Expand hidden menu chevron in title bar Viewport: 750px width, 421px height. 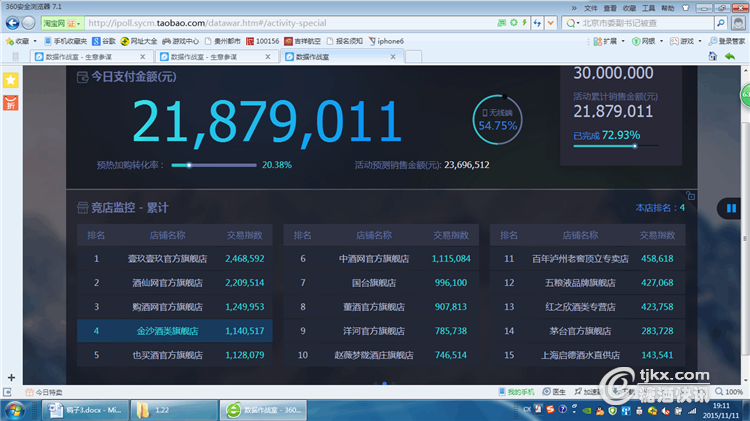pos(574,8)
